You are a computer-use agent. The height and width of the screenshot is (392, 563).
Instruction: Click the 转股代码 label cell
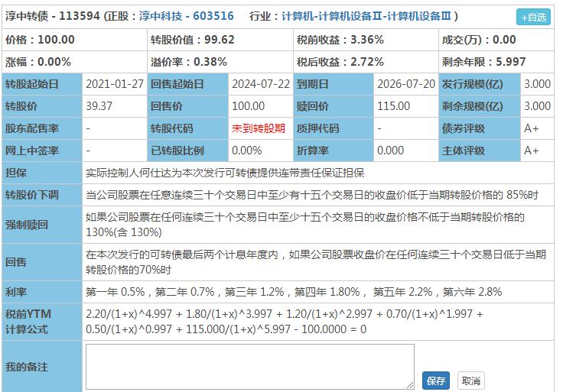[188, 128]
